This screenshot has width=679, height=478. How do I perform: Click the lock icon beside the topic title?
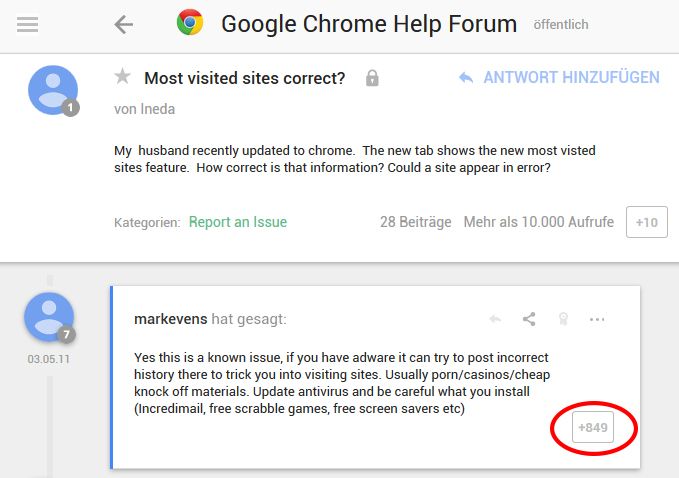pos(372,77)
